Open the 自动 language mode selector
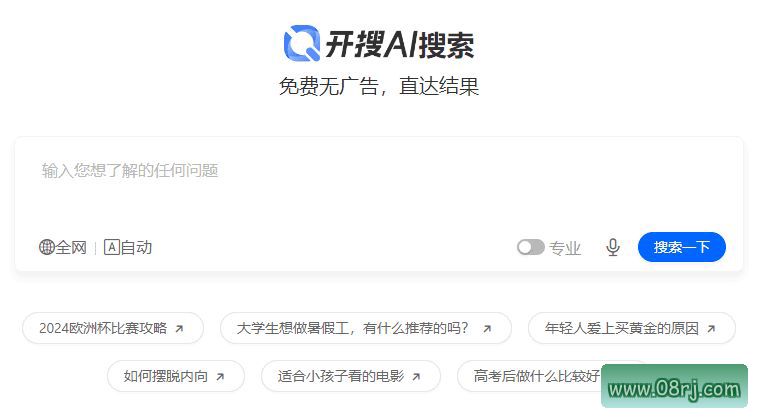This screenshot has height=418, width=758. click(128, 247)
